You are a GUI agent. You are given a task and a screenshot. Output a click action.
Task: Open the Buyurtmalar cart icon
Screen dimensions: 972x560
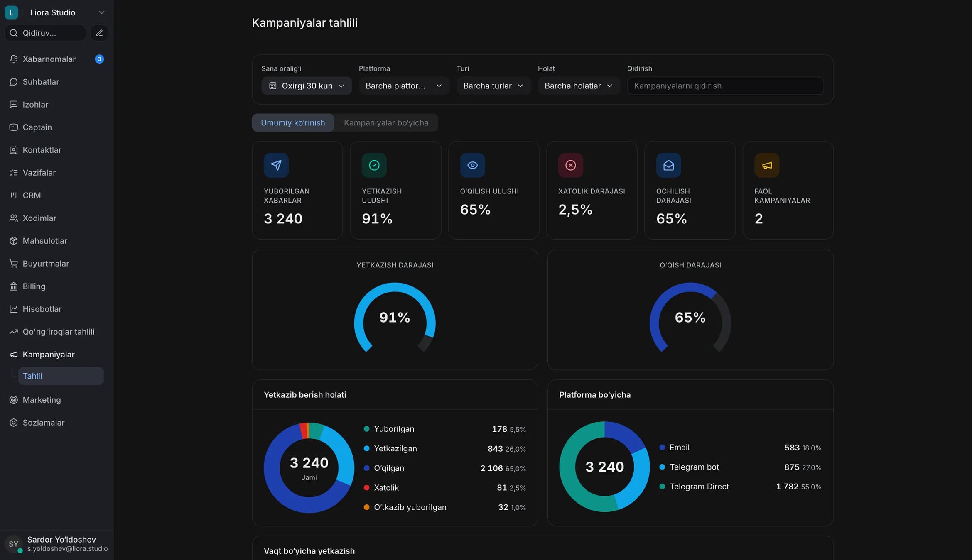14,264
